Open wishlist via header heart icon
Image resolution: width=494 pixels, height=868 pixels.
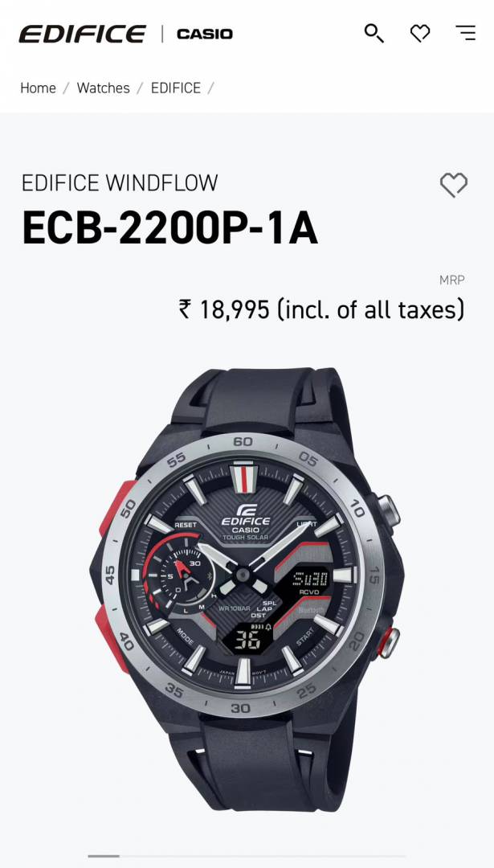(x=420, y=34)
